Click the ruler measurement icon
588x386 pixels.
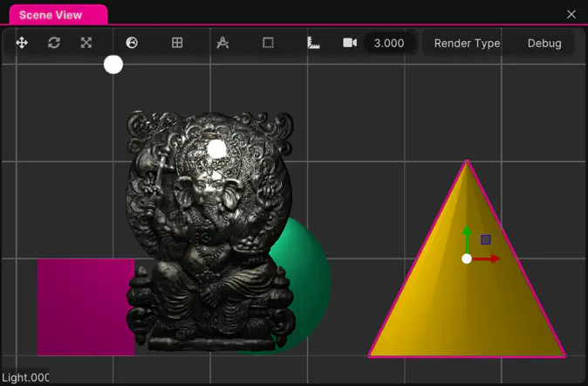314,43
